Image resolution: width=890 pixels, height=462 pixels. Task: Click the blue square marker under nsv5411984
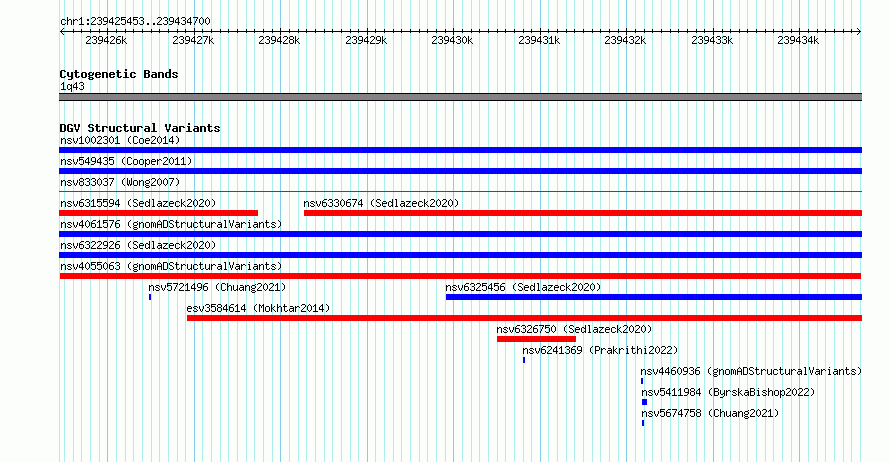pyautogui.click(x=644, y=402)
